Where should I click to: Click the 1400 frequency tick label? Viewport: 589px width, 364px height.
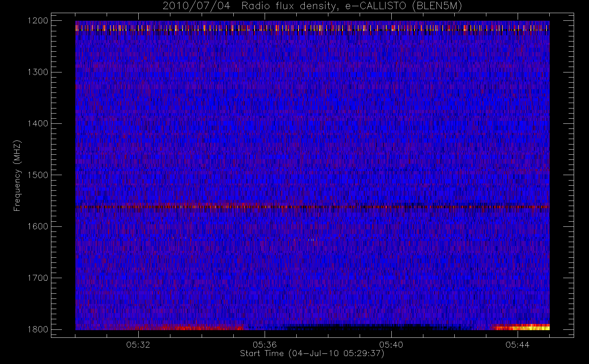click(x=38, y=124)
